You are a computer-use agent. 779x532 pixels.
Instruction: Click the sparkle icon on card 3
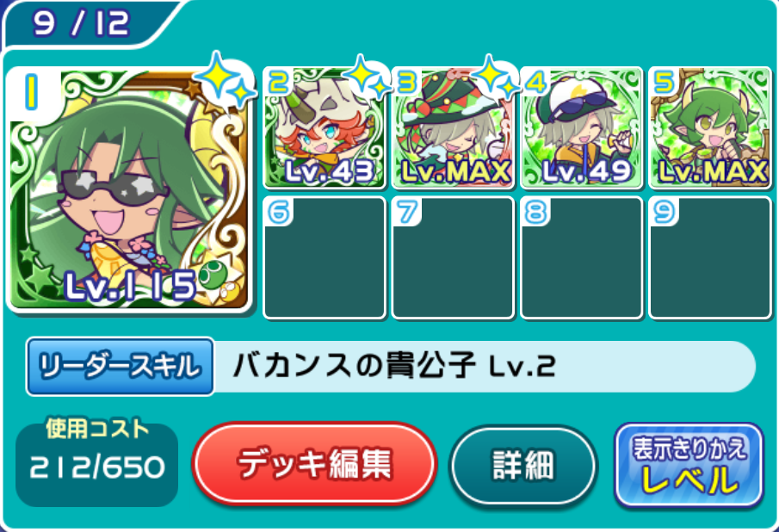tap(495, 77)
